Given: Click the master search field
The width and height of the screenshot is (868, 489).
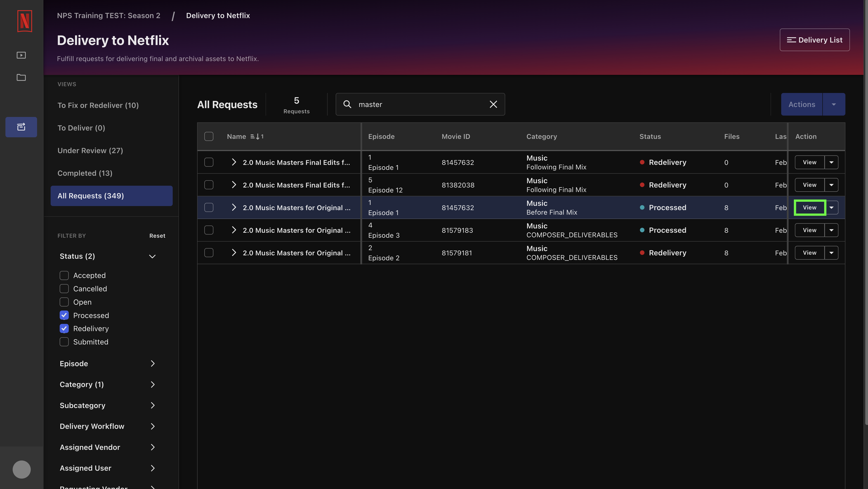Looking at the screenshot, I should click(x=420, y=104).
